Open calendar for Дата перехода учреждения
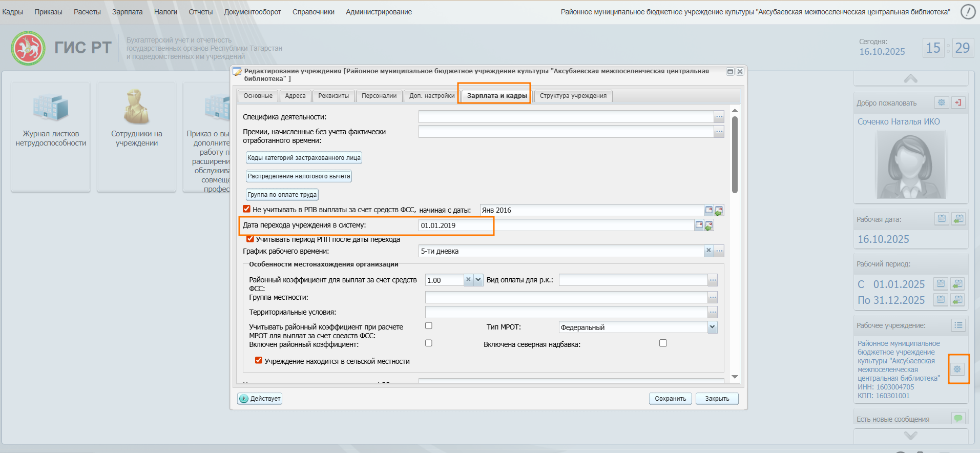The height and width of the screenshot is (453, 980). (699, 225)
